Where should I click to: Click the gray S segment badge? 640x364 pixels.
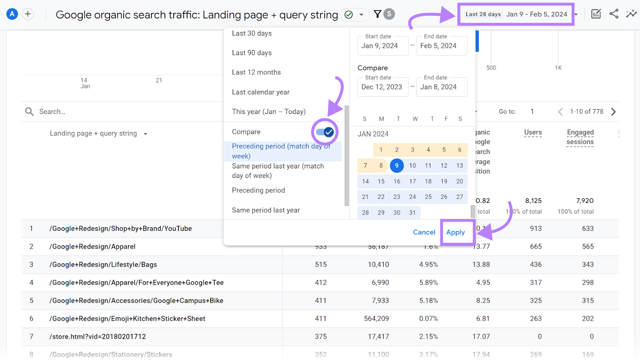click(x=389, y=14)
